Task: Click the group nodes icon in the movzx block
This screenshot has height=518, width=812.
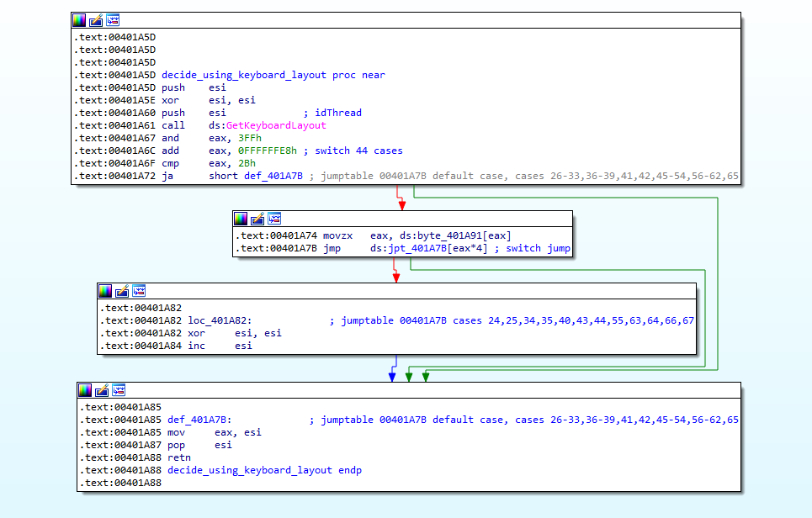Action: (x=274, y=219)
